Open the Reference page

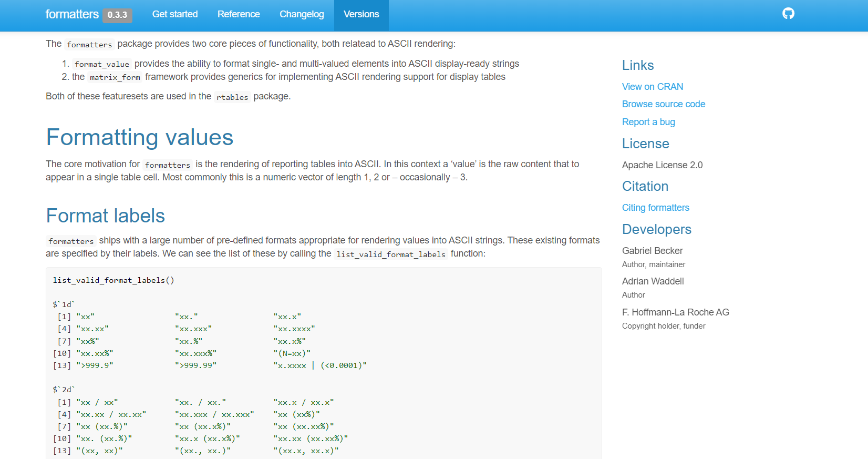pyautogui.click(x=239, y=14)
